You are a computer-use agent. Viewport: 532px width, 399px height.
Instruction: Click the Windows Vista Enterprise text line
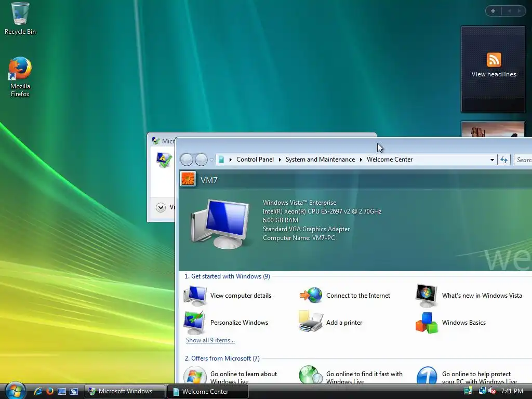(299, 203)
